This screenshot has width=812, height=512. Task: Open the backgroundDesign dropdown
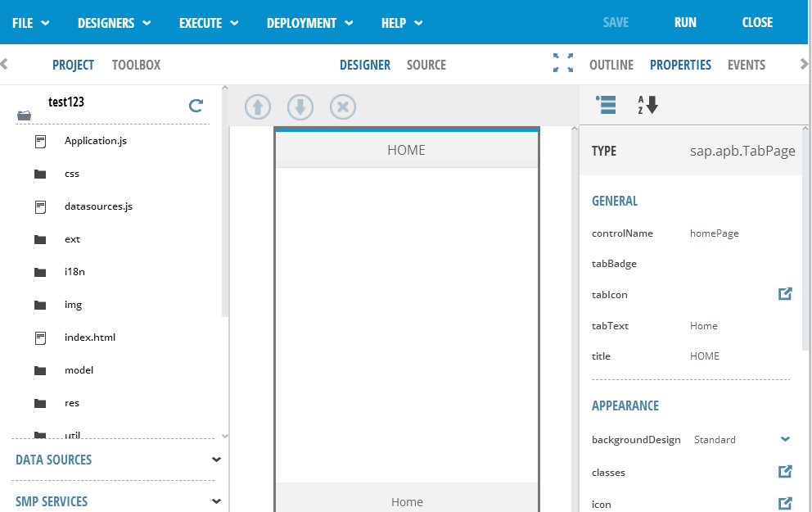point(785,439)
